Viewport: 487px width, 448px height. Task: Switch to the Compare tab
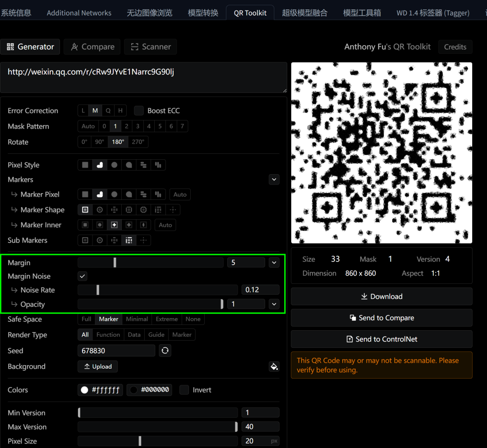coord(92,46)
